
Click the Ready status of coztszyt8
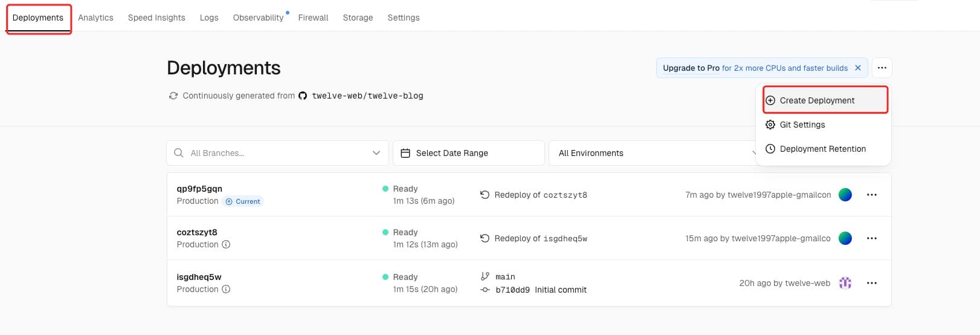[x=400, y=232]
